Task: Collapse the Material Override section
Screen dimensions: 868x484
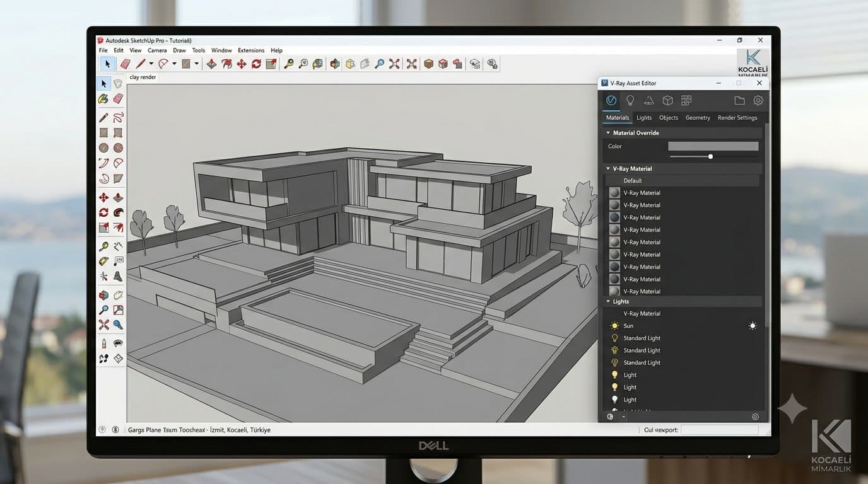Action: tap(608, 133)
